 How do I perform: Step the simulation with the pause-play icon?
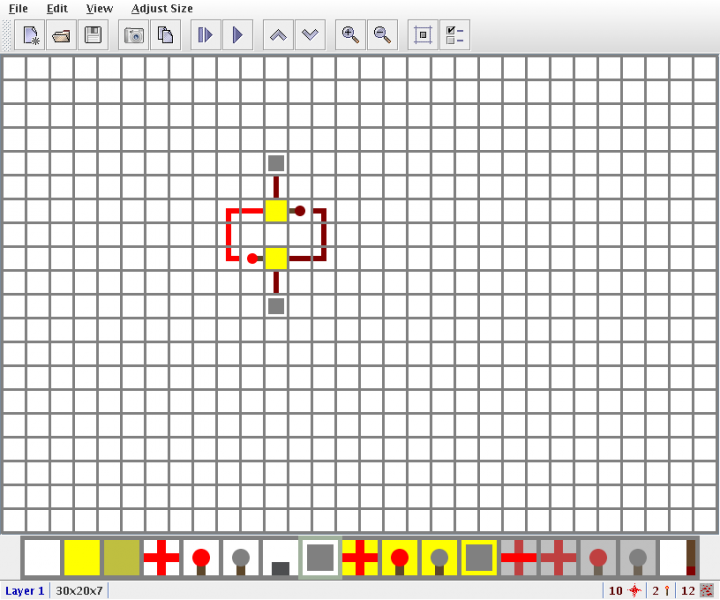point(205,35)
